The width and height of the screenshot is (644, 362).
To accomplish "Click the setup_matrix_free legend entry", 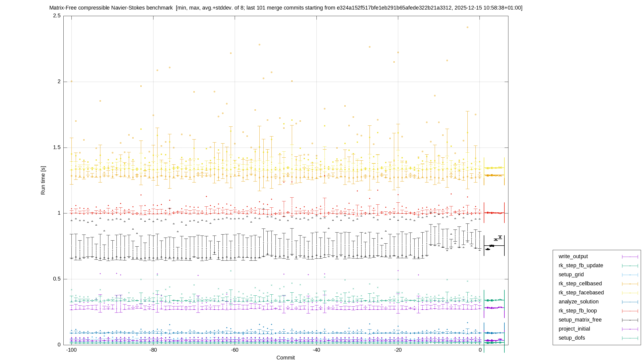I will pos(580,320).
